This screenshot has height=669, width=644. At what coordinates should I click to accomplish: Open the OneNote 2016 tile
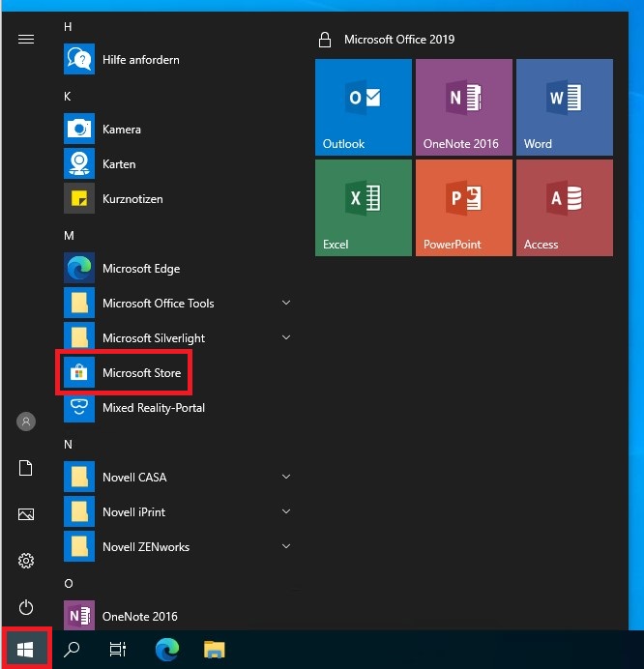point(464,107)
